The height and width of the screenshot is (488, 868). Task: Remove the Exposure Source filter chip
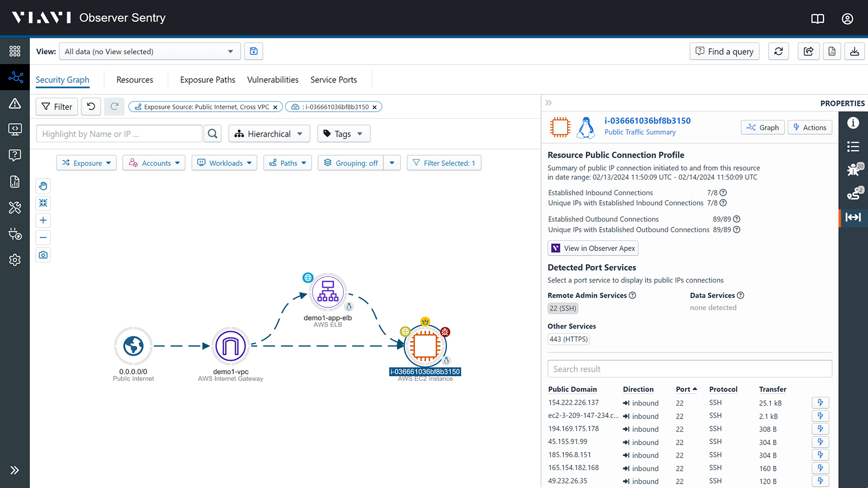(x=275, y=107)
